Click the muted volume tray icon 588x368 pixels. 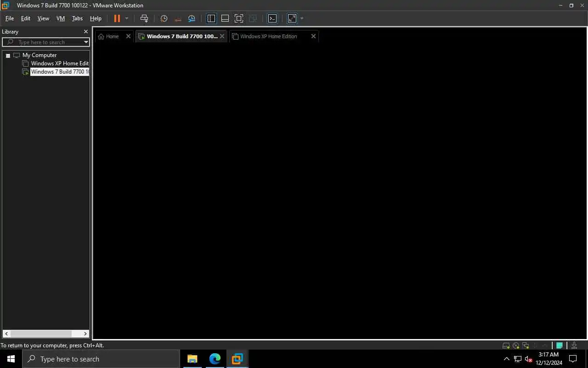pyautogui.click(x=528, y=359)
